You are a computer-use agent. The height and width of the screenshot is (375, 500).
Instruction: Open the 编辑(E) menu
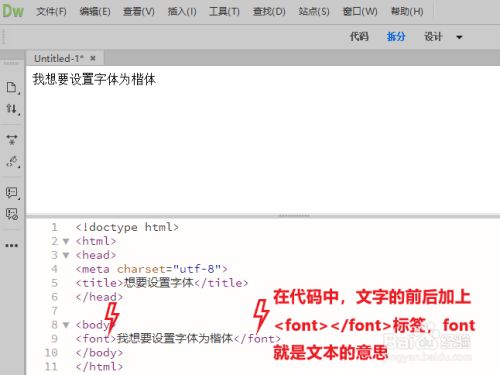pyautogui.click(x=95, y=12)
